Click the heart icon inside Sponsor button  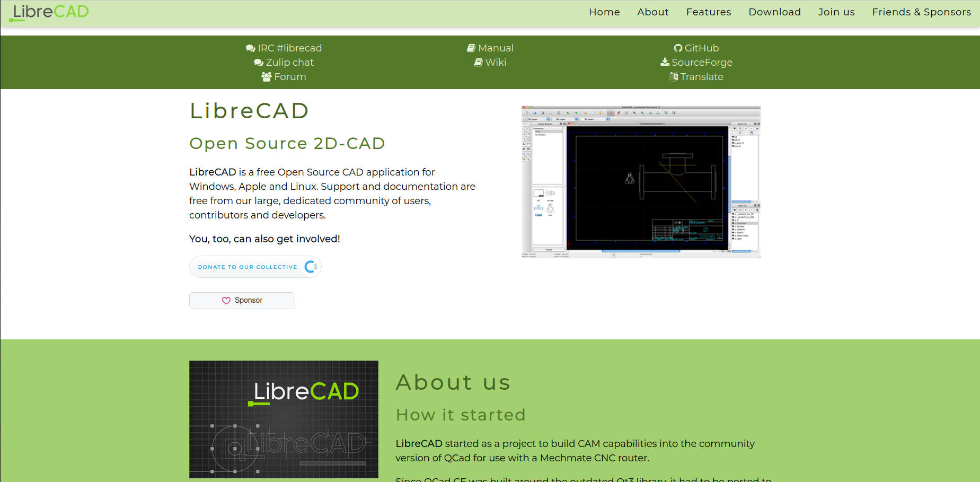point(226,300)
